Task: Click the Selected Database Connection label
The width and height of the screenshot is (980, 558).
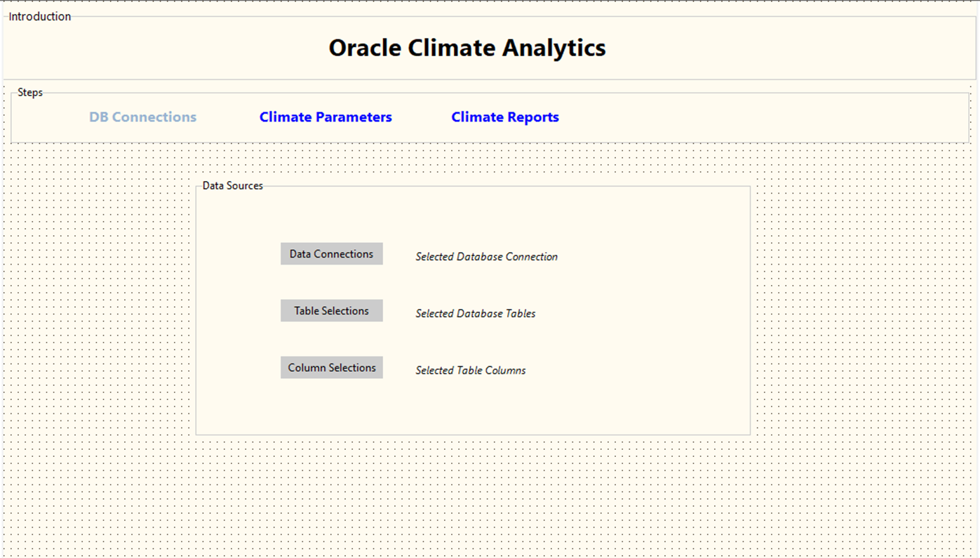Action: pos(486,257)
